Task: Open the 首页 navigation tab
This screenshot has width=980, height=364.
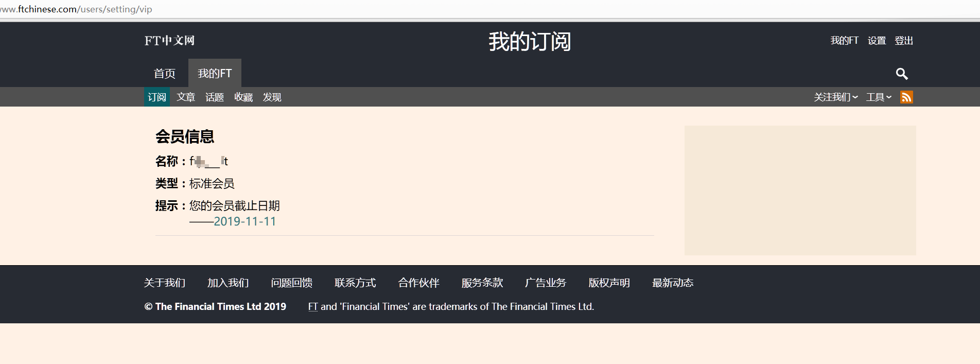Action: pos(165,73)
